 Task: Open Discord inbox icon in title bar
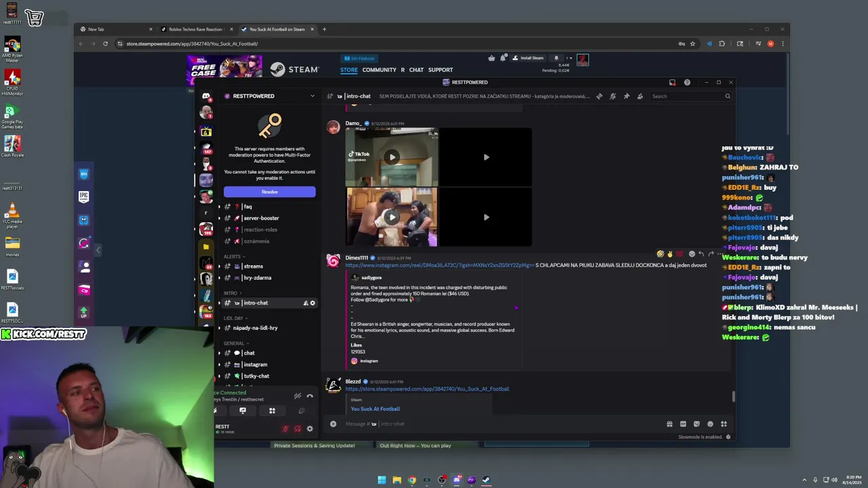tap(672, 83)
